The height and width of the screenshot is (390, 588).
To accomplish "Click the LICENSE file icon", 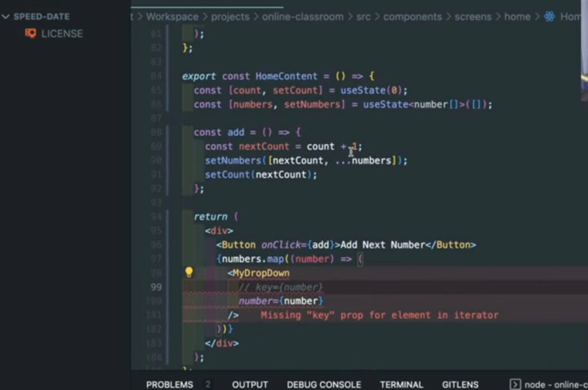I will click(30, 33).
